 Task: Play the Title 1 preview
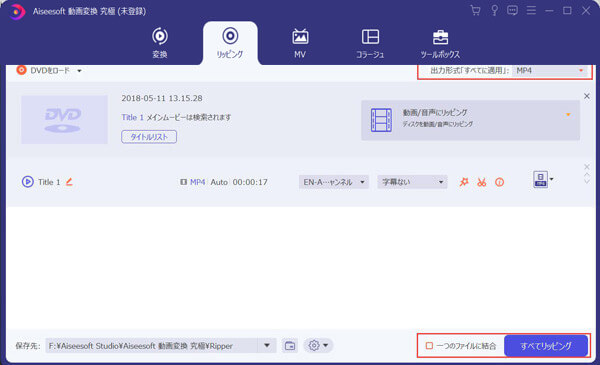tap(28, 182)
